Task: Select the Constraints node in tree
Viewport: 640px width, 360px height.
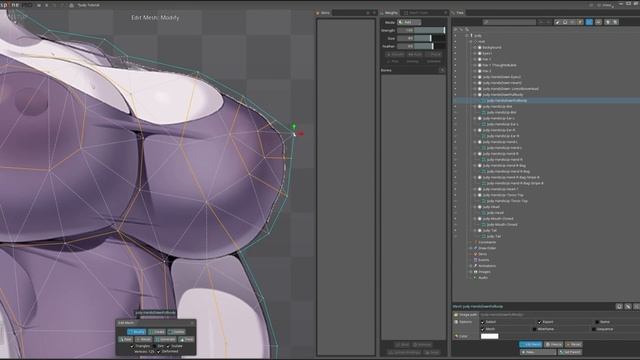Action: (487, 242)
